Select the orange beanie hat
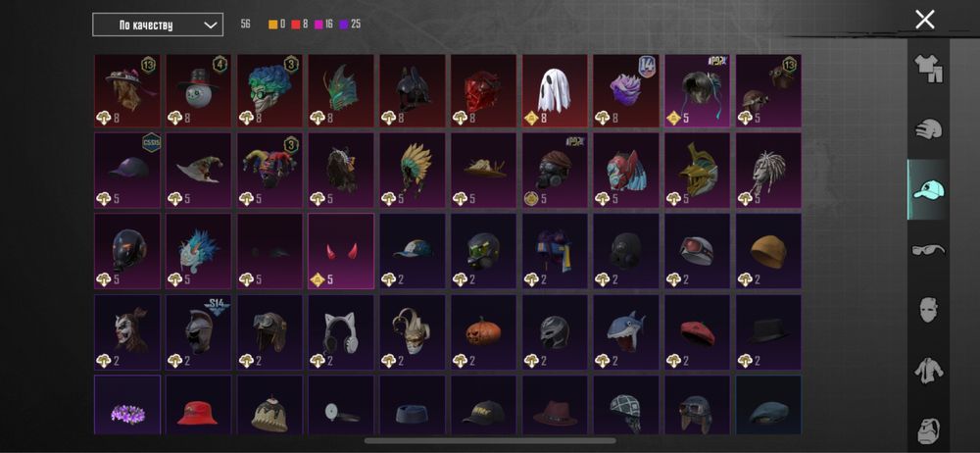The height and width of the screenshot is (453, 980). [x=768, y=252]
